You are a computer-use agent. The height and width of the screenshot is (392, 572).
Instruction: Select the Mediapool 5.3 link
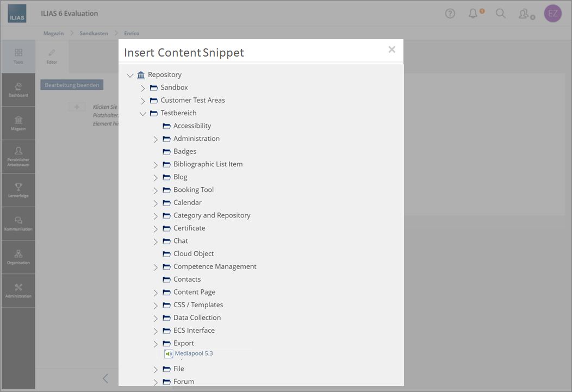coord(194,353)
